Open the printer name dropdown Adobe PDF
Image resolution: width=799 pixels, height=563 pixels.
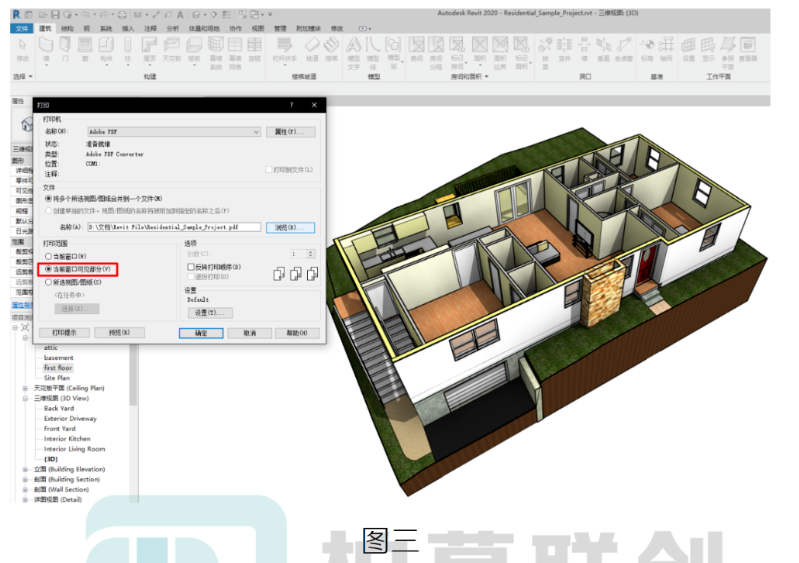(x=174, y=132)
